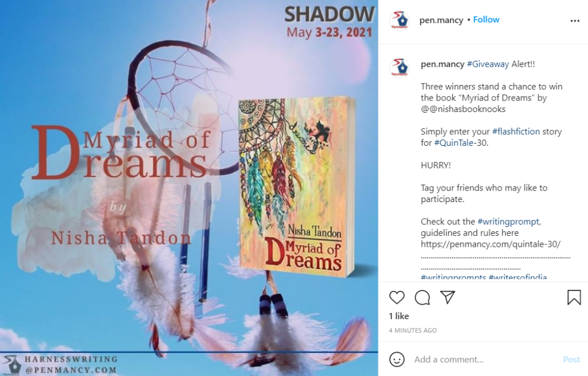Viewport: 588px width, 376px height.
Task: Share post using the paper plane icon
Action: click(447, 297)
